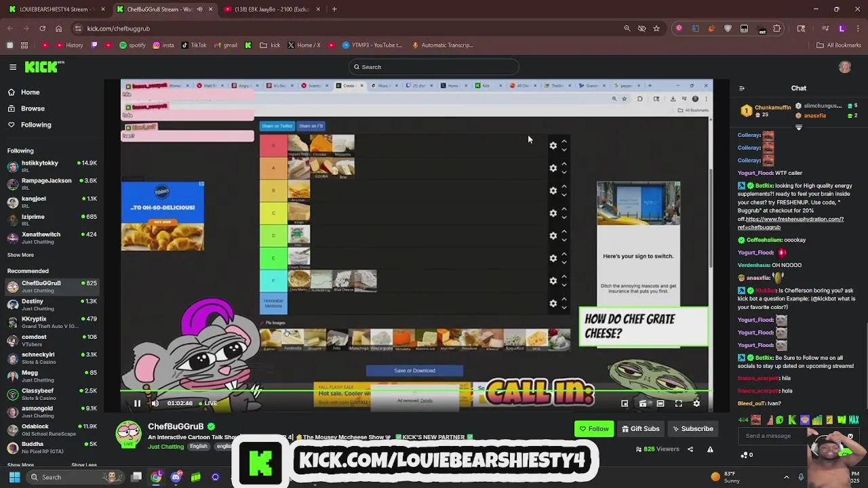Open the user avatar at top right
Image resolution: width=868 pixels, height=488 pixels.
click(x=844, y=67)
